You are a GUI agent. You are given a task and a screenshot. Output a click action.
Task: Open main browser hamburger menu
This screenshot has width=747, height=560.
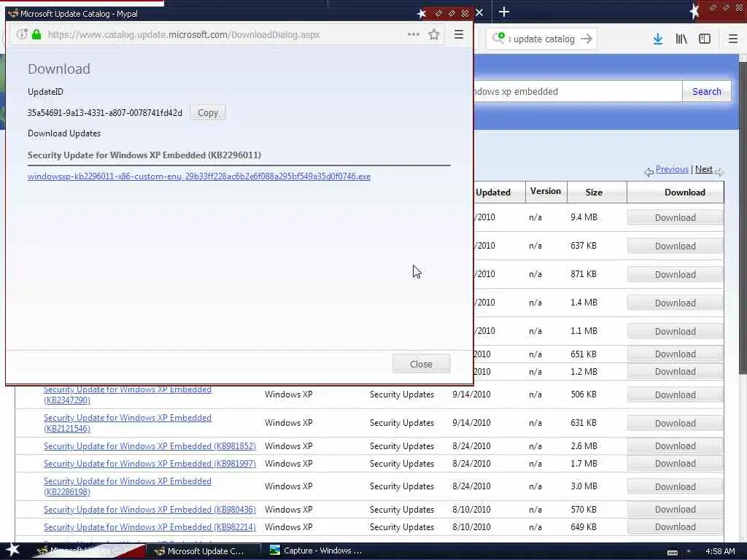(733, 39)
